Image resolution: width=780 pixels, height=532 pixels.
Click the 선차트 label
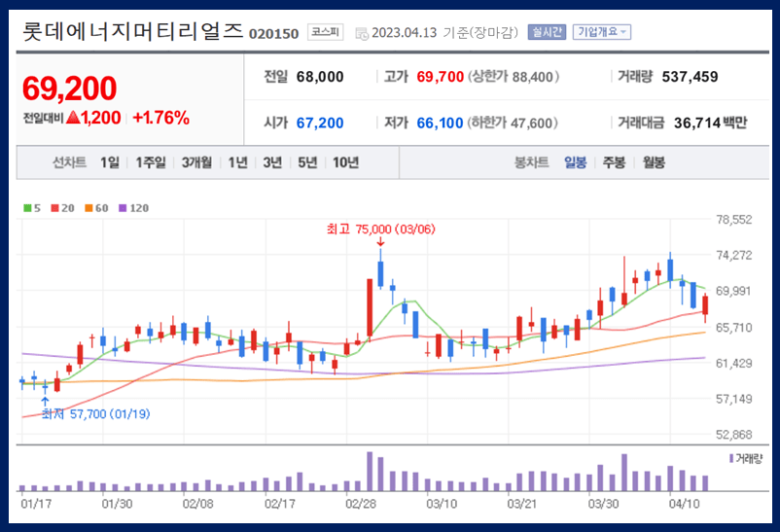pos(70,162)
